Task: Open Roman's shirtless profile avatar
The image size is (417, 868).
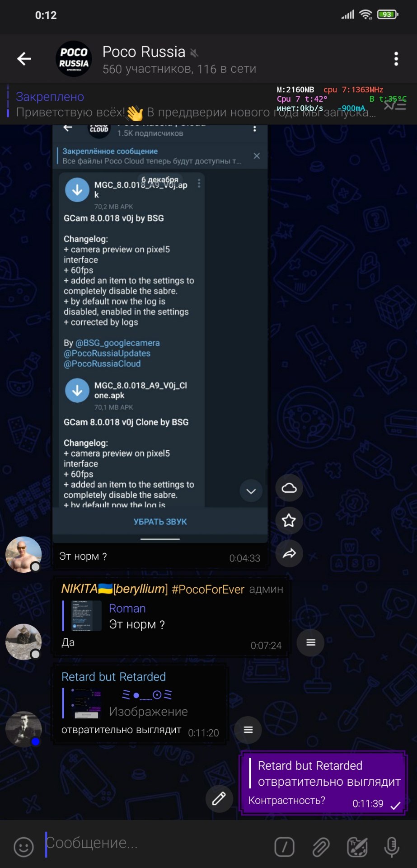Action: tap(23, 555)
